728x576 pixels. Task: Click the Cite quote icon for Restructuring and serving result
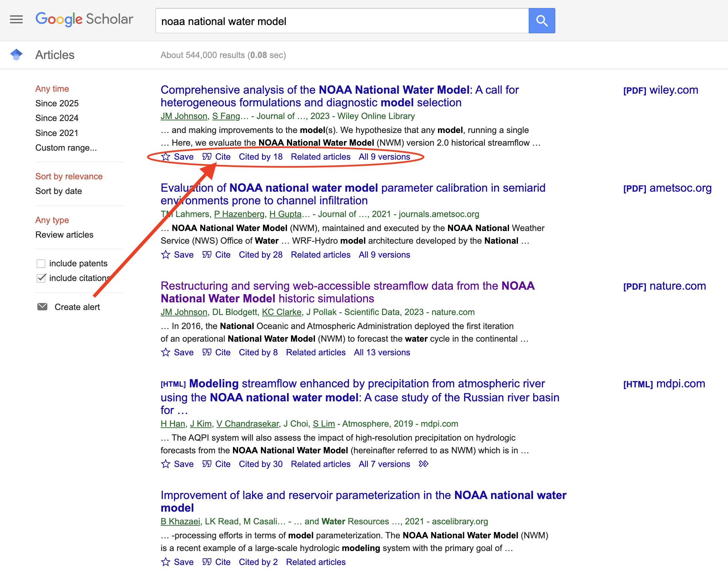[x=207, y=352]
